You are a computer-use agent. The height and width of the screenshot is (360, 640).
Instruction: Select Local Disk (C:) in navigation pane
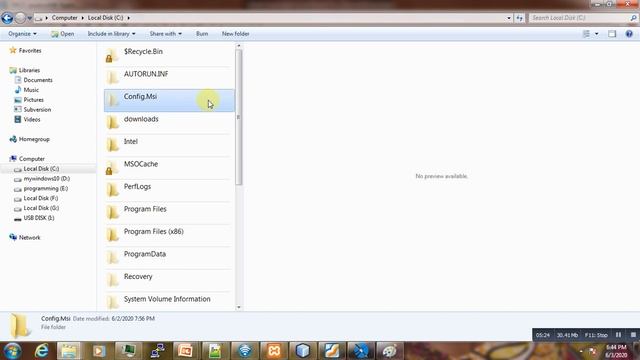click(37, 169)
